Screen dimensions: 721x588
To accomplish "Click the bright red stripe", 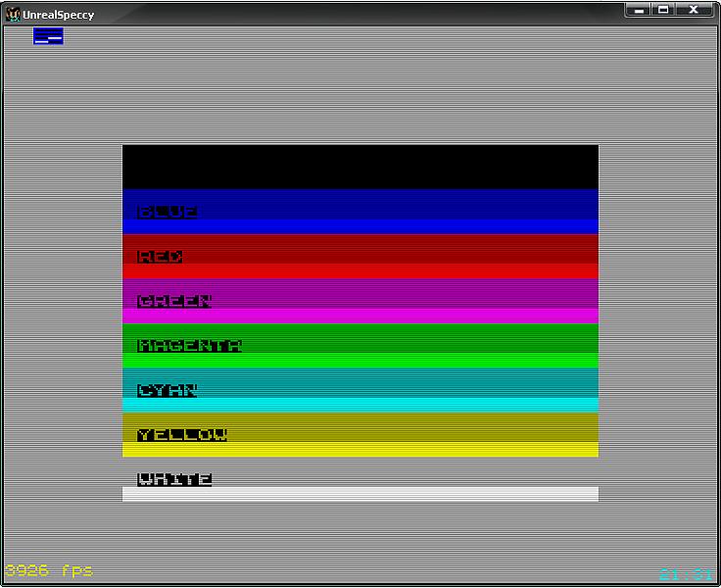I will point(360,270).
